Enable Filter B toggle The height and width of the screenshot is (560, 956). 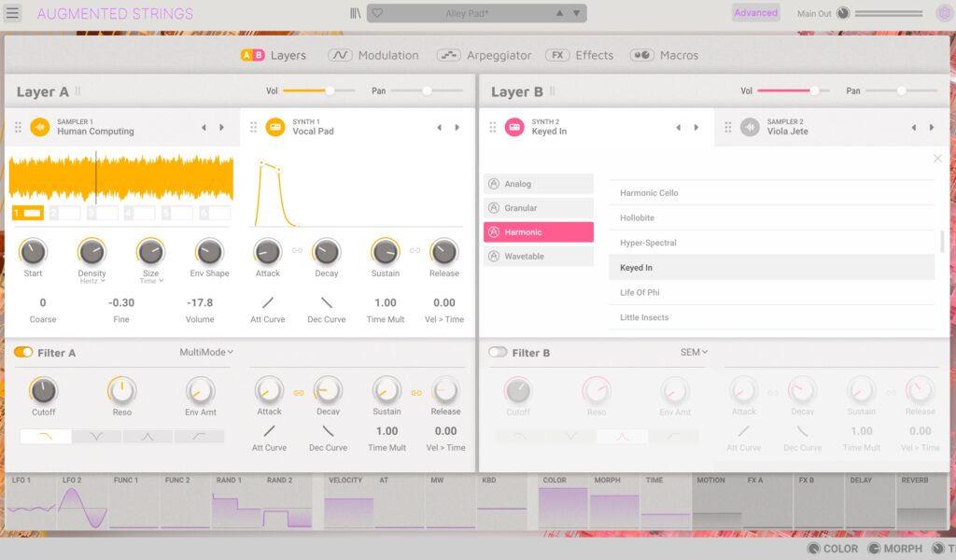point(498,352)
